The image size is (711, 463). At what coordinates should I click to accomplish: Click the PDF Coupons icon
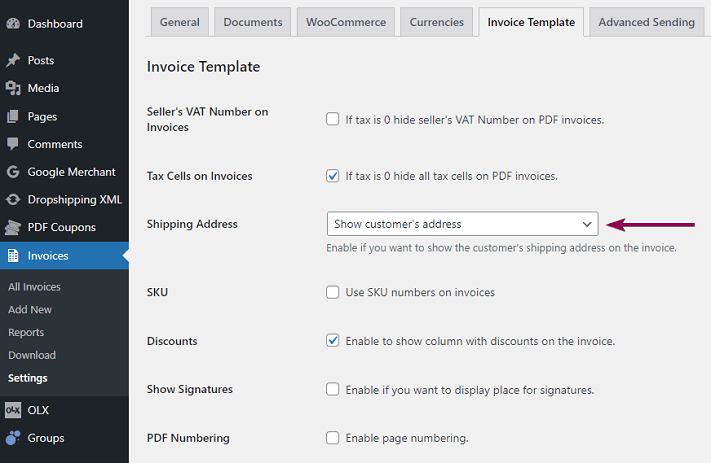[x=13, y=227]
